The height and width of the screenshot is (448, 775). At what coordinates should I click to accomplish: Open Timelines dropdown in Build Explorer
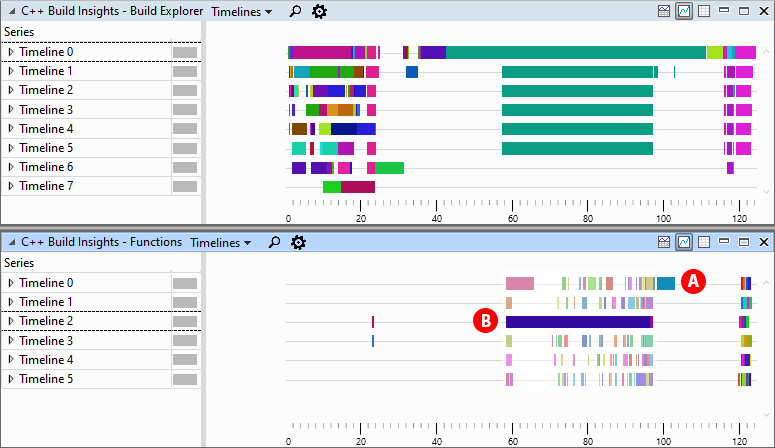coord(242,11)
